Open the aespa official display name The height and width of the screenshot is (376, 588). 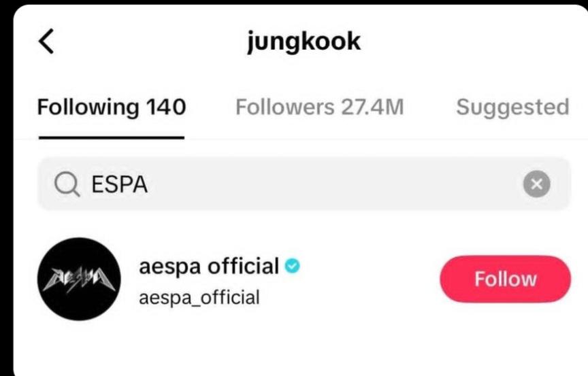(209, 266)
